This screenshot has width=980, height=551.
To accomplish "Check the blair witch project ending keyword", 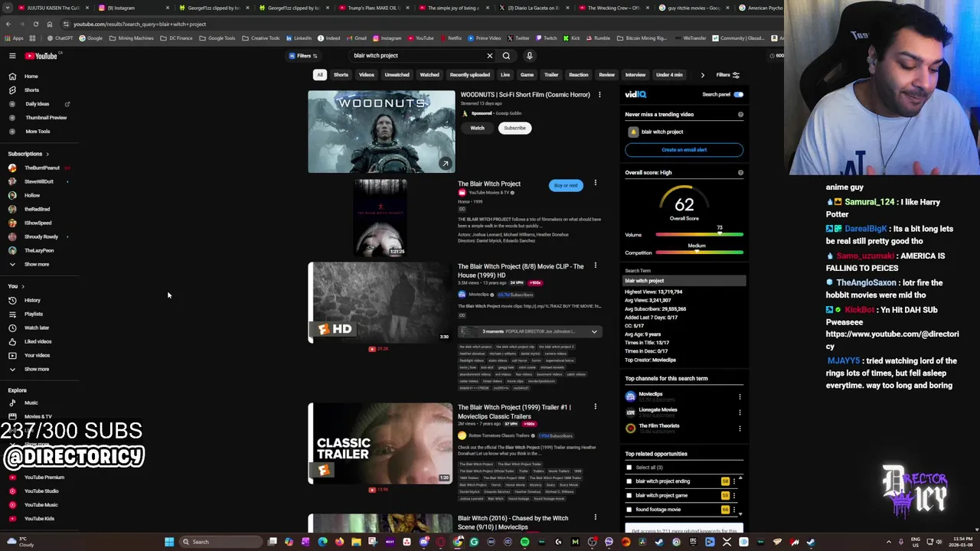I will pos(629,481).
